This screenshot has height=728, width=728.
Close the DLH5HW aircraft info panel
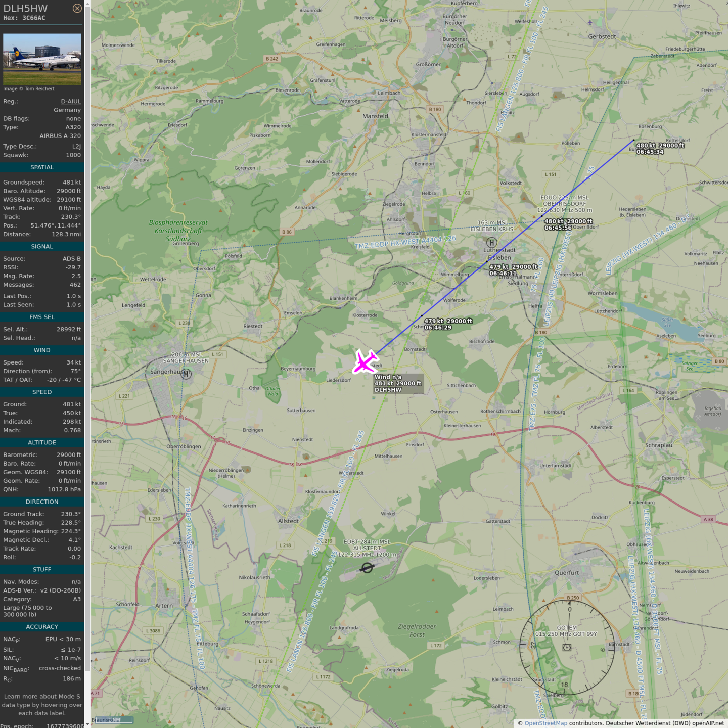coord(77,8)
